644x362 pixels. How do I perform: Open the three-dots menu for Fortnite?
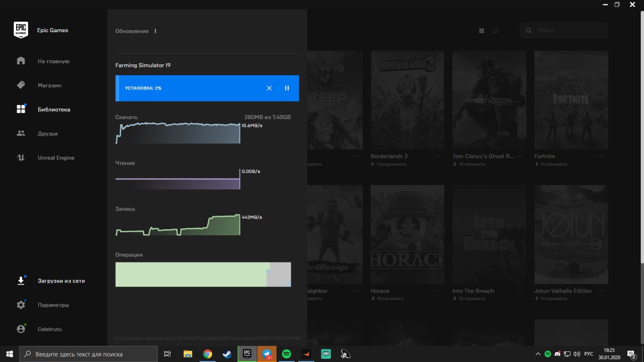(x=602, y=156)
